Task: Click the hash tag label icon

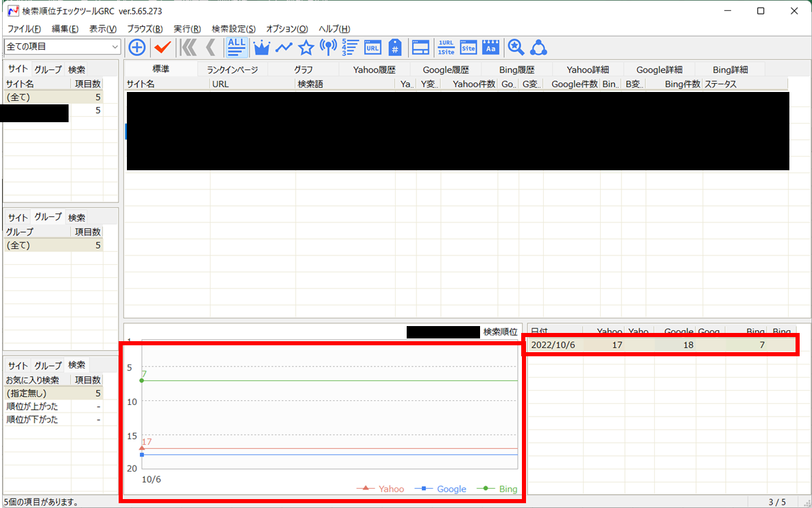Action: pos(395,47)
